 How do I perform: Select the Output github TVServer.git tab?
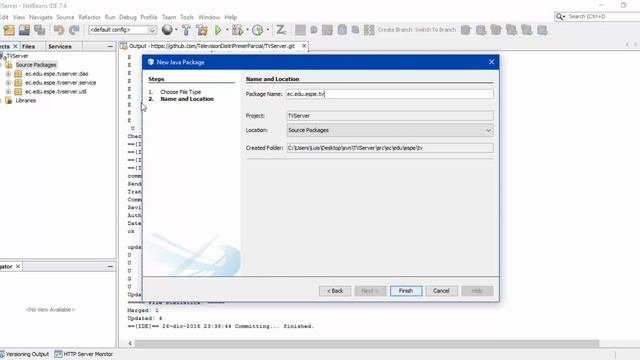(211, 46)
